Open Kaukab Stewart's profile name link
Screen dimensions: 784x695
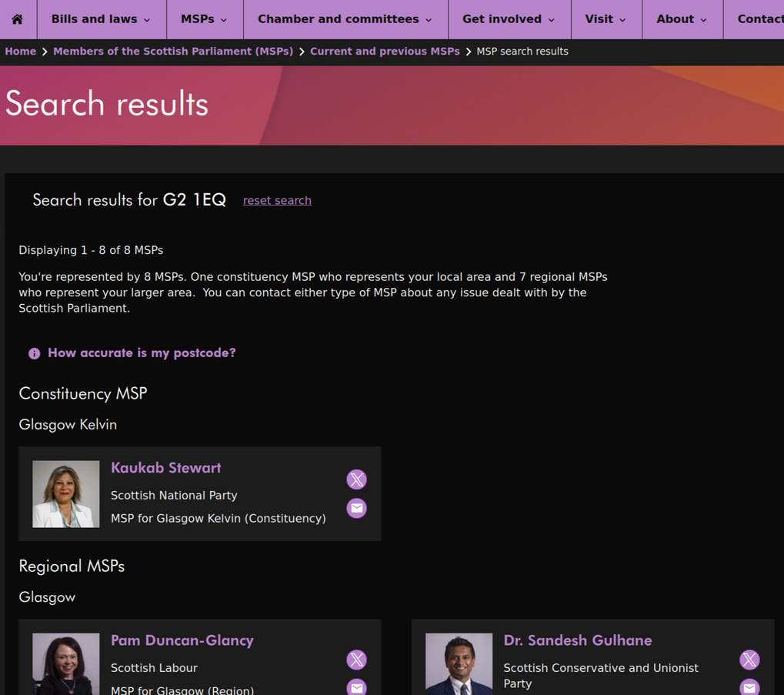click(165, 468)
